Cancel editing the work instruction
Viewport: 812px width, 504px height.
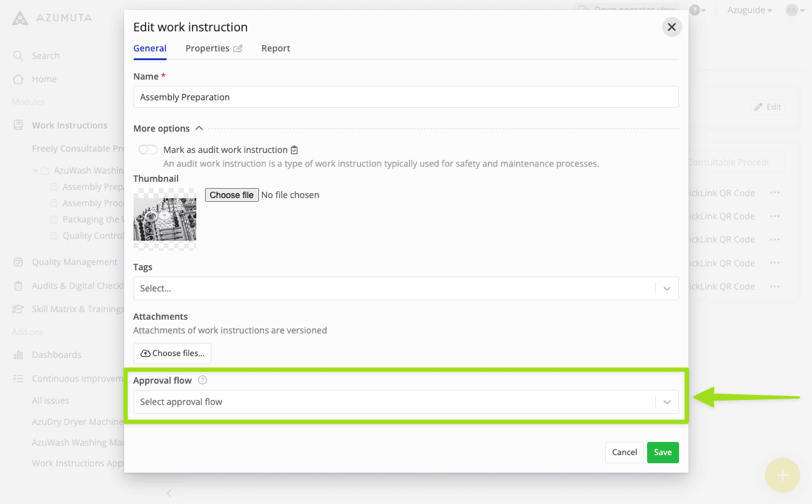tap(625, 452)
